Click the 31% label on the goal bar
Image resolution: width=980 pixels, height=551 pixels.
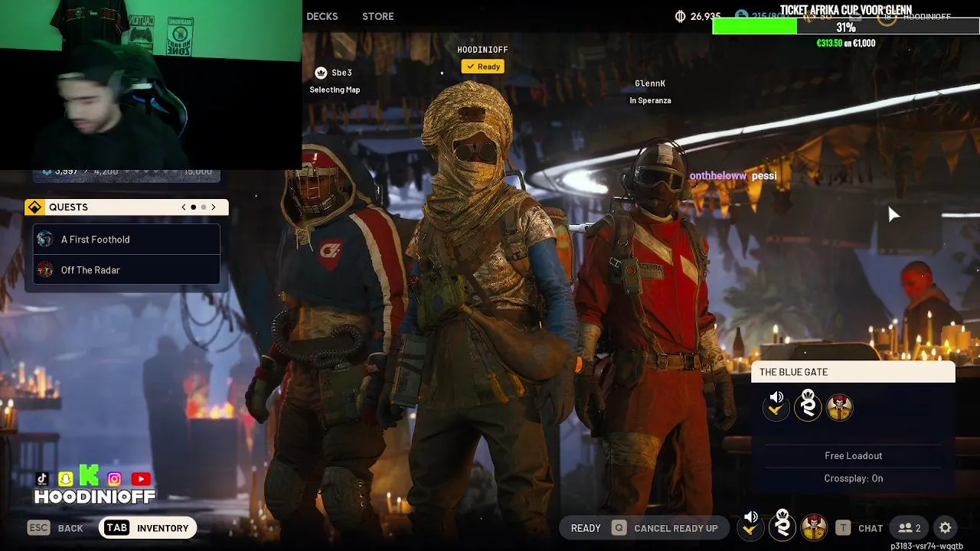846,28
